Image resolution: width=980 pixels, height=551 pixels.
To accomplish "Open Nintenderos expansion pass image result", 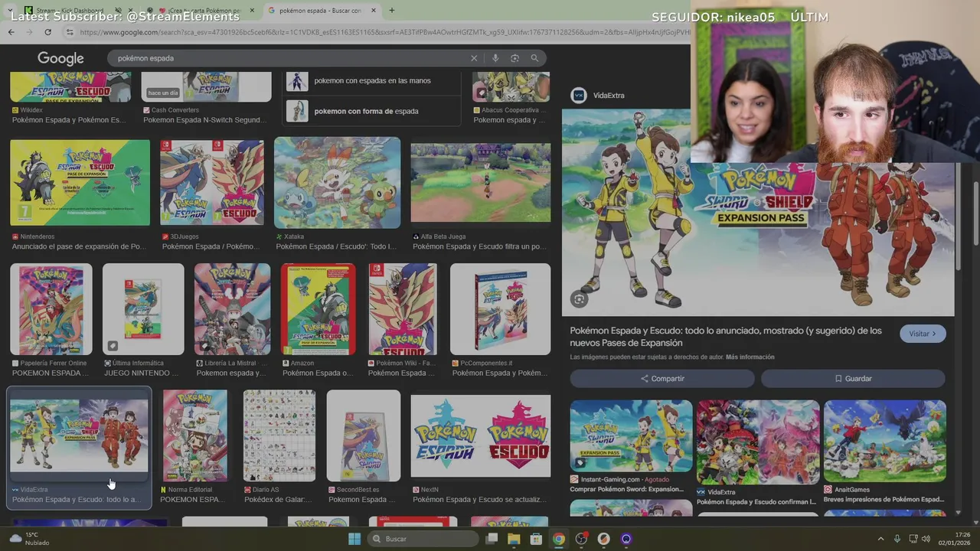I will pos(80,182).
